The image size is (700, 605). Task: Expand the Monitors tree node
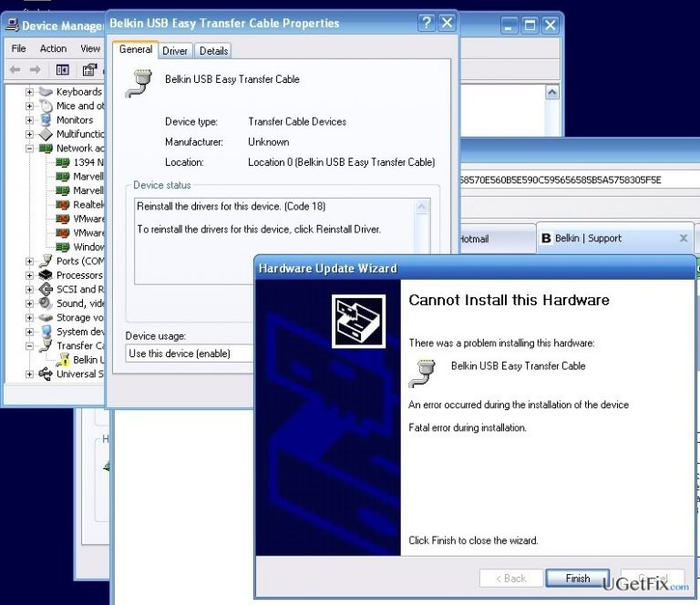[x=29, y=120]
